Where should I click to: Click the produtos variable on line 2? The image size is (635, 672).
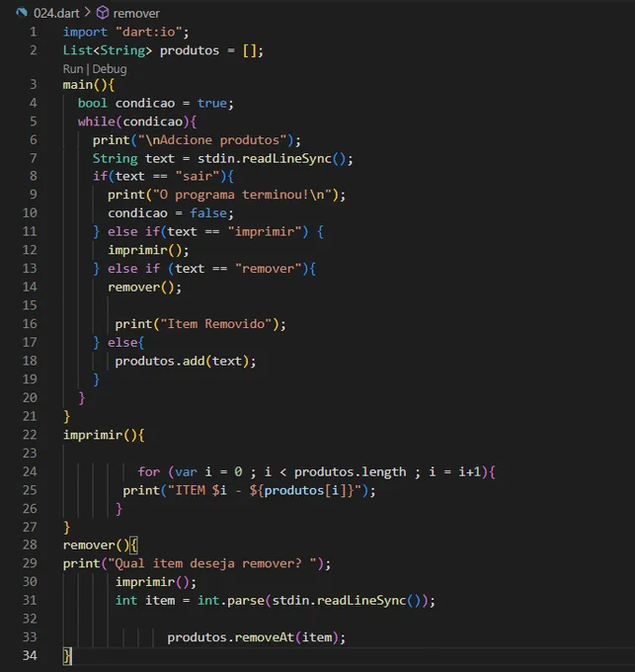point(190,50)
